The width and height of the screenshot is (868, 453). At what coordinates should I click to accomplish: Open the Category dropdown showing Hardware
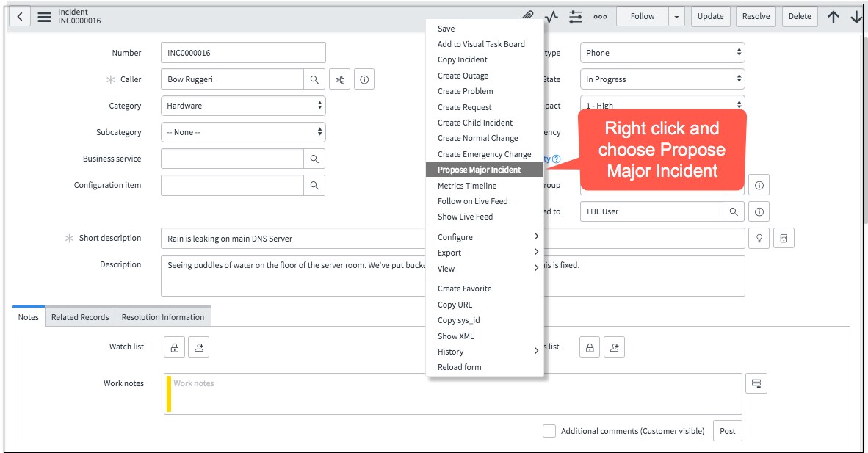point(242,106)
